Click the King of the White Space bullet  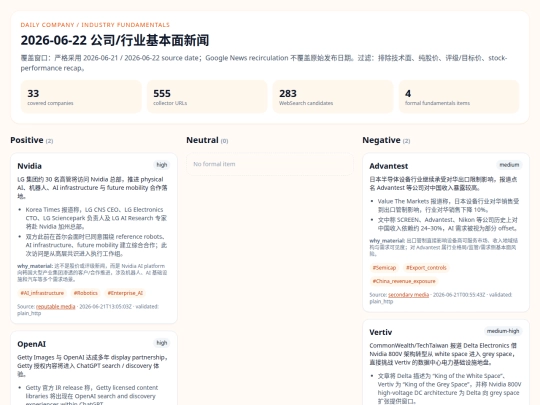point(449,388)
